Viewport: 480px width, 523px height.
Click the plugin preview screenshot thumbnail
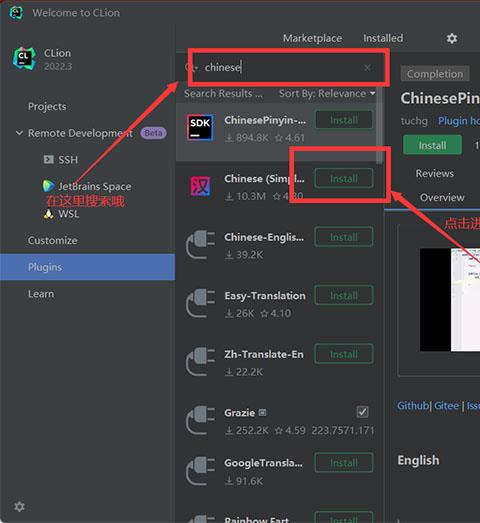pos(450,299)
